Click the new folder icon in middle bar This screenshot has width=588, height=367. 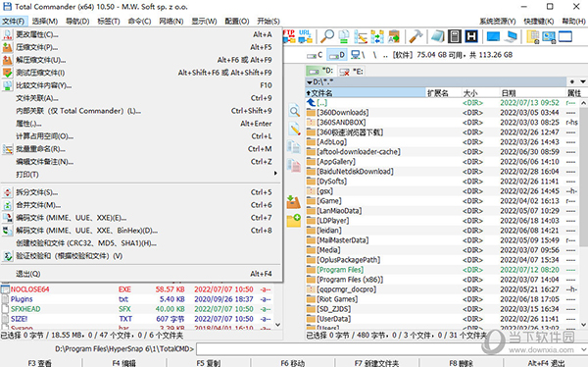294,220
